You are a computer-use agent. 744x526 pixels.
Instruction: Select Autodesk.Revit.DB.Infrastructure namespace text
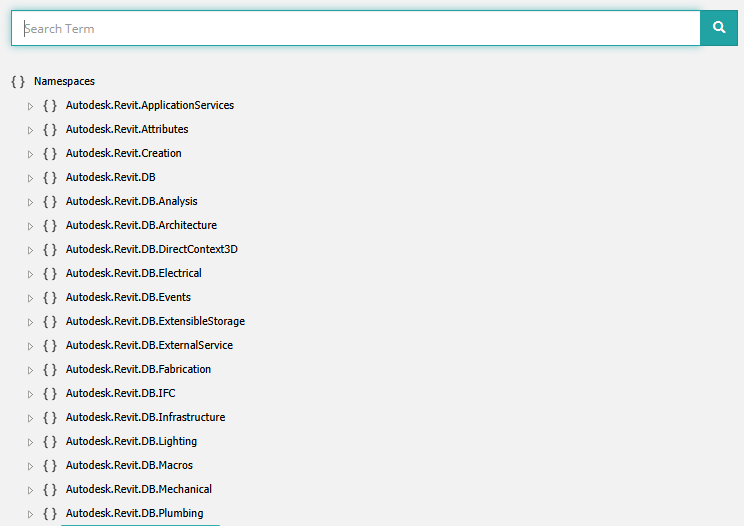pyautogui.click(x=146, y=417)
